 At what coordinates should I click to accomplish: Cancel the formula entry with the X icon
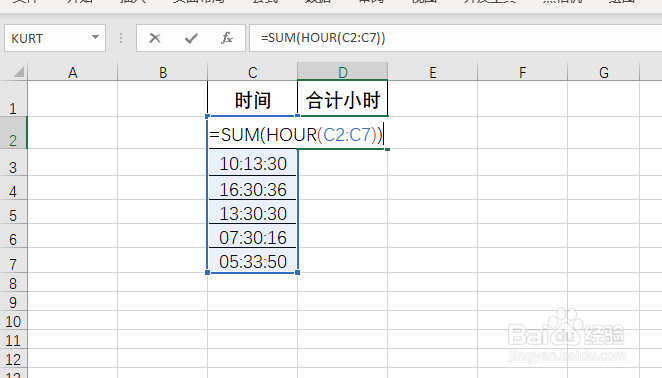[155, 38]
